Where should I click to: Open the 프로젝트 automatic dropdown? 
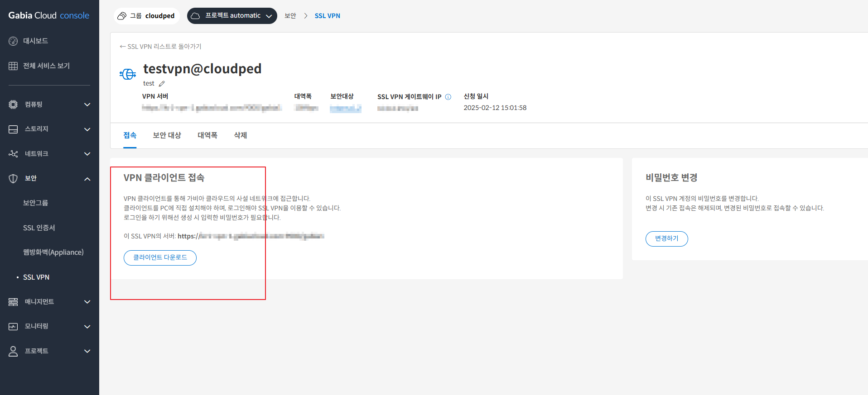point(232,16)
